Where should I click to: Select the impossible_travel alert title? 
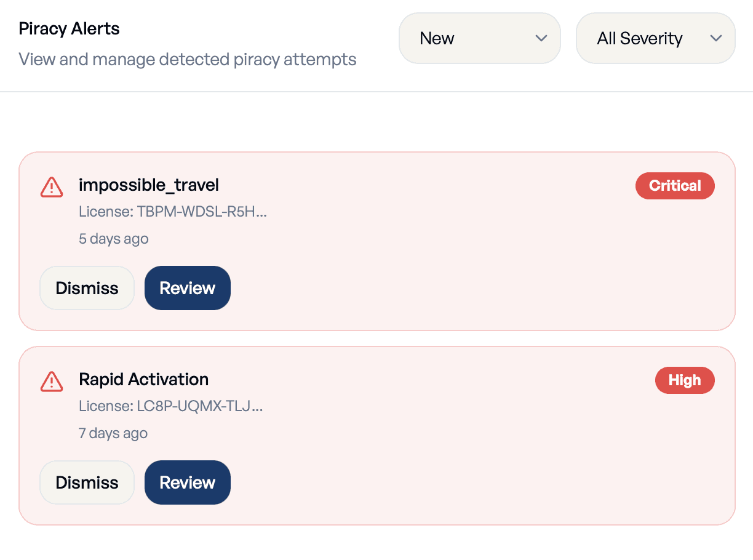coord(149,185)
